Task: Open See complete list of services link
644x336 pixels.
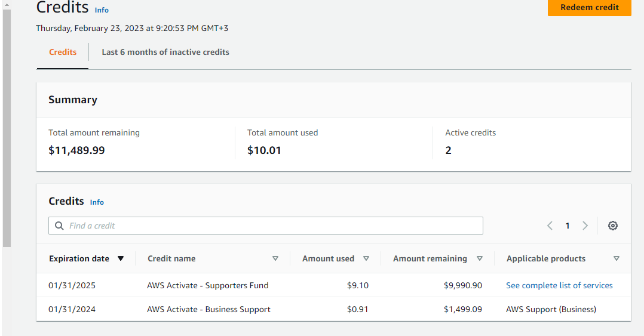Action: 559,285
